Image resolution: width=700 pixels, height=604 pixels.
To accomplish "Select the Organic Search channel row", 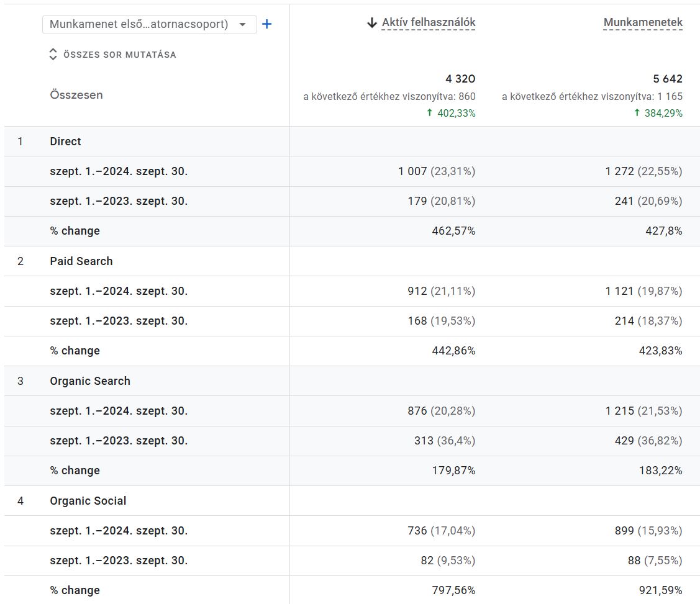I will [90, 381].
